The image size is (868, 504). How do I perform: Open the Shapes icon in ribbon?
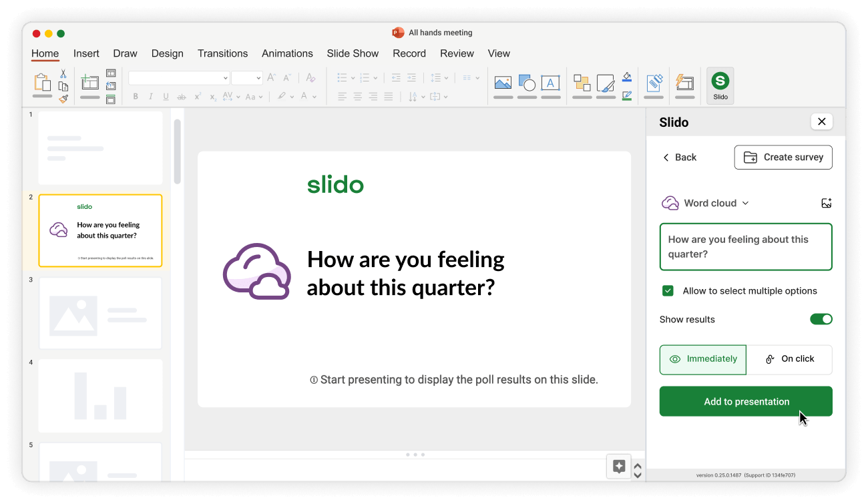(x=527, y=83)
